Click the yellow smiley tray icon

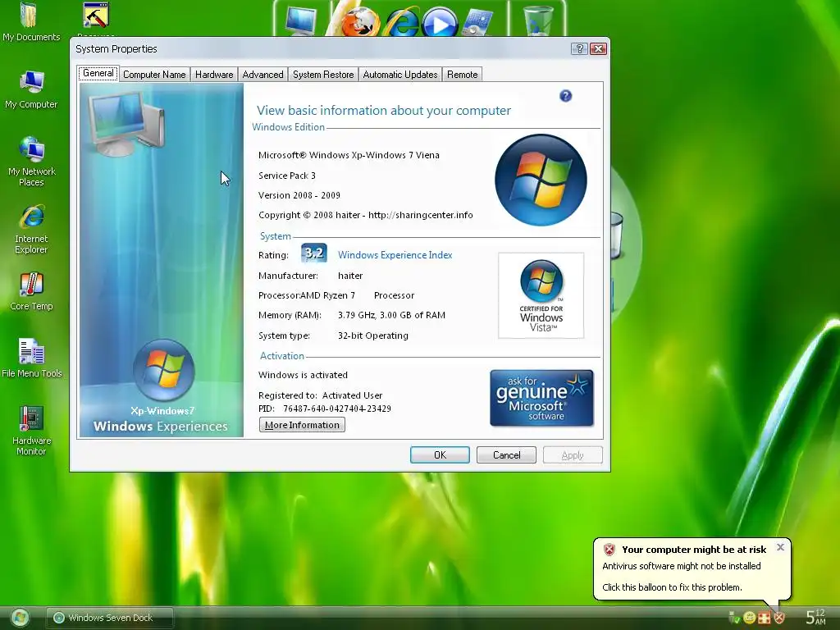click(x=750, y=618)
